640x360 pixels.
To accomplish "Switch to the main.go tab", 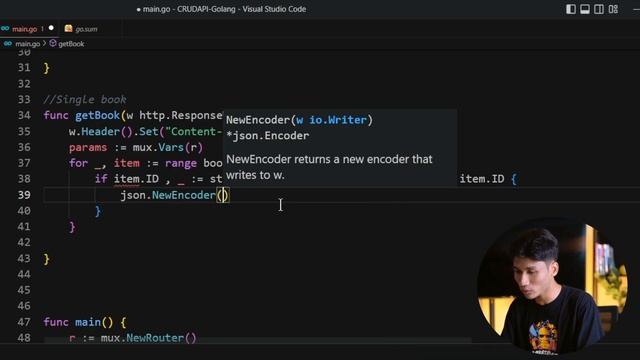I will 24,29.
